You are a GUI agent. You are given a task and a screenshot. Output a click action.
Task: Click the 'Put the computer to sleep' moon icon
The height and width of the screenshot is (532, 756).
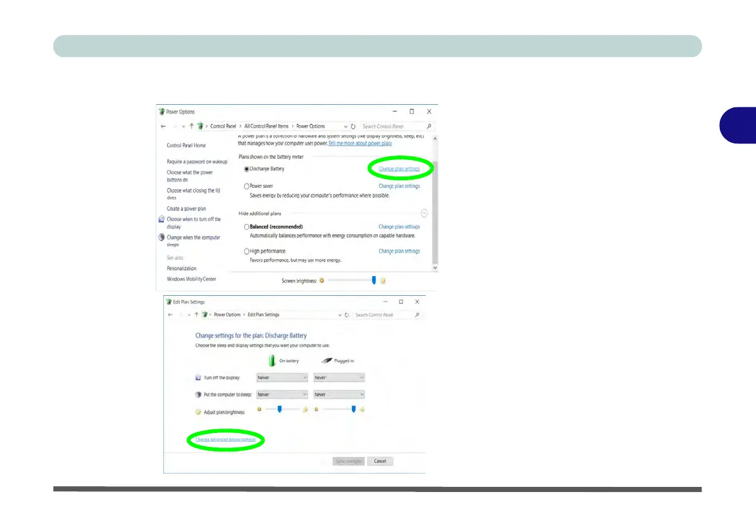[x=198, y=395]
